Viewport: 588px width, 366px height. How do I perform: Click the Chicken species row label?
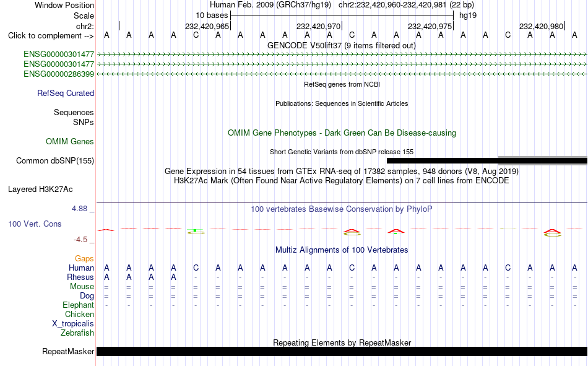(x=79, y=314)
